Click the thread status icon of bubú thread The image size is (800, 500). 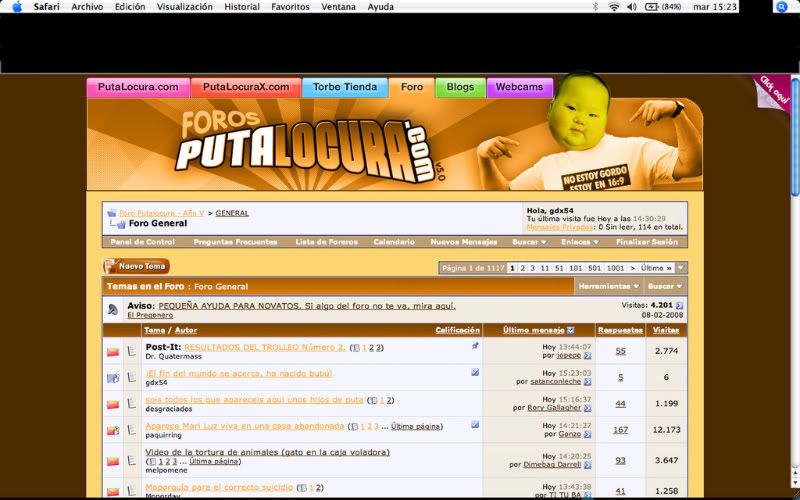pos(113,378)
